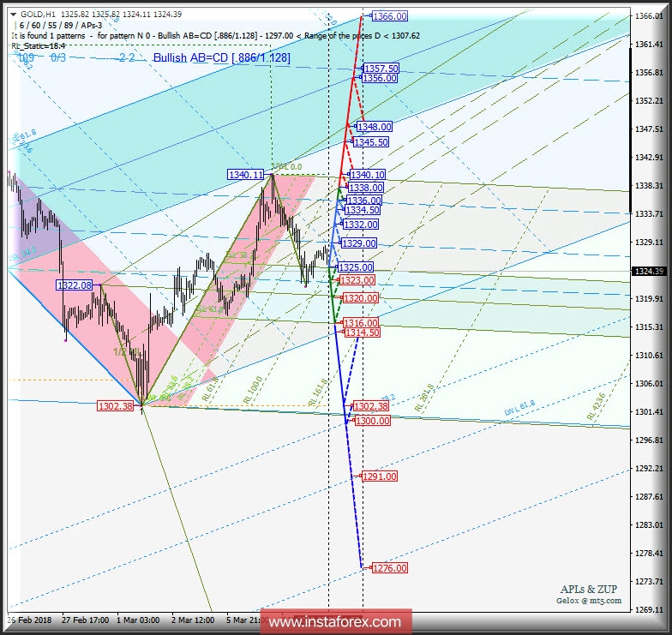Screen dimensions: 672x635
Task: Select the 1348.00 price label
Action: 374,127
